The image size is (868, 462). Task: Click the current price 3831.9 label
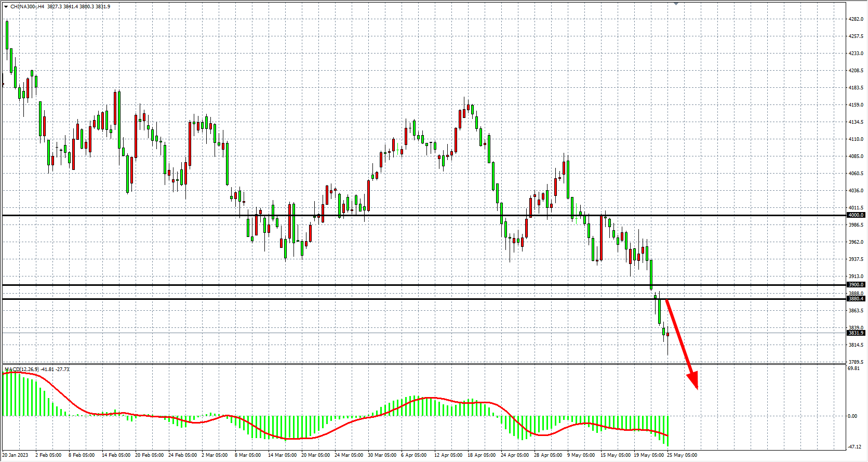[856, 333]
